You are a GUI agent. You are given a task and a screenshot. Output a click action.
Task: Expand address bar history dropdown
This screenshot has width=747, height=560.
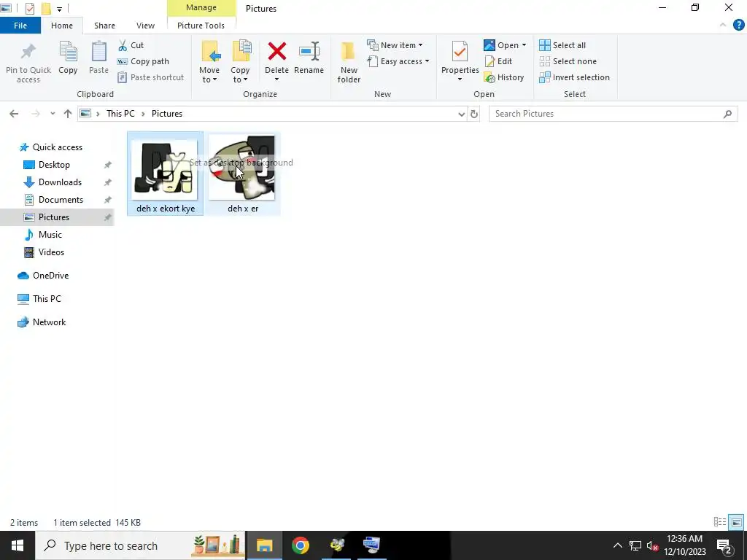(x=461, y=114)
